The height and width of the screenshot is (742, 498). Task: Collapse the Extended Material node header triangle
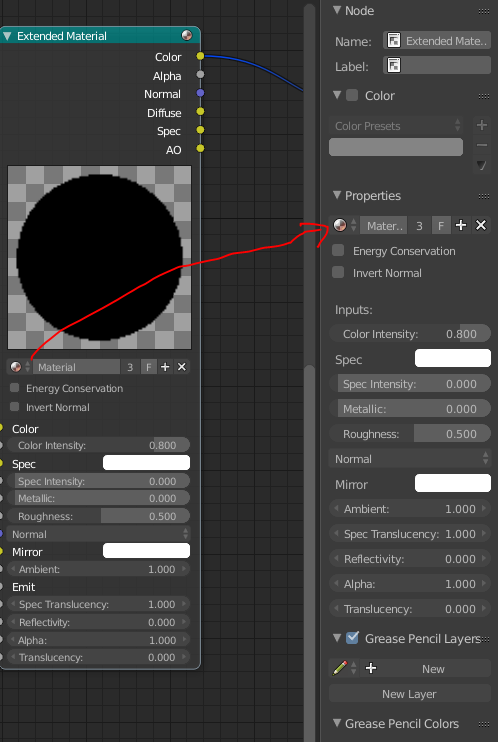tap(7, 36)
